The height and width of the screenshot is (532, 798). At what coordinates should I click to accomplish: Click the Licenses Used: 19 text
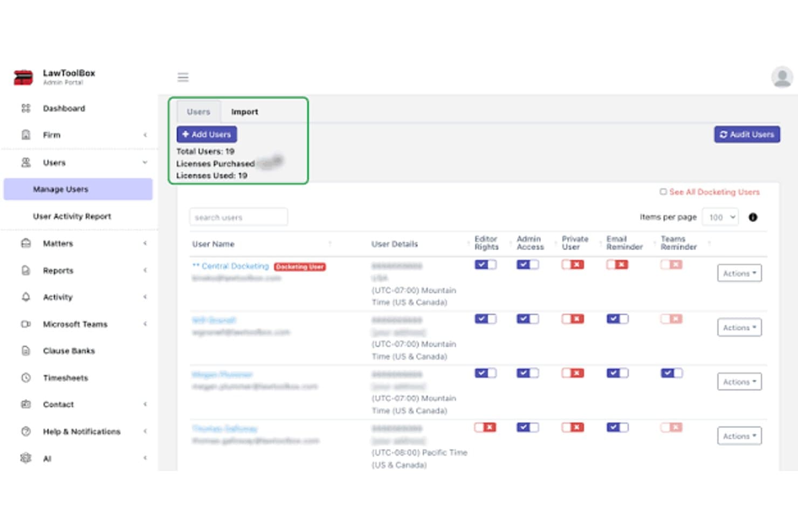[212, 176]
